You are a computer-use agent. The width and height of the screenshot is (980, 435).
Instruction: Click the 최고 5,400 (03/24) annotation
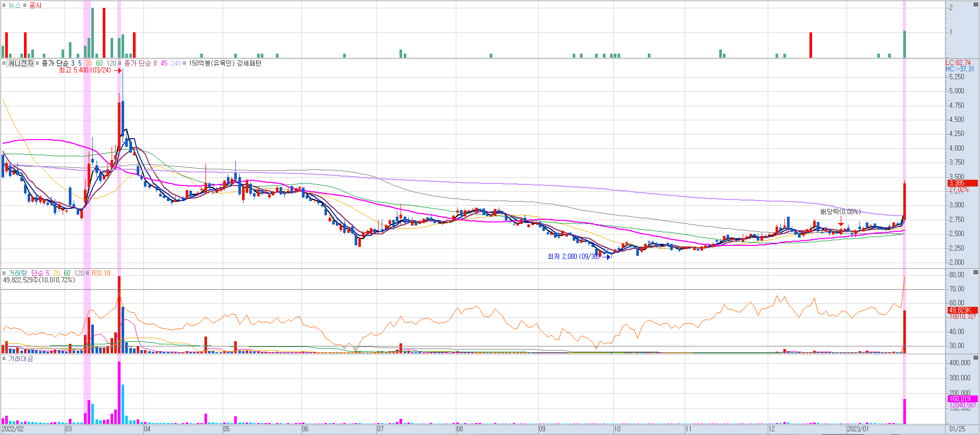click(84, 70)
